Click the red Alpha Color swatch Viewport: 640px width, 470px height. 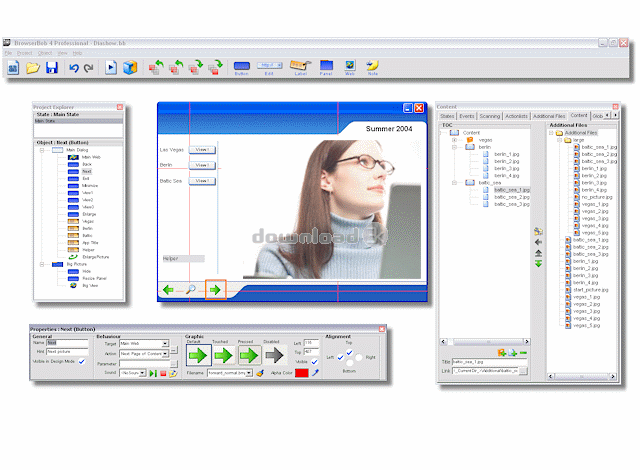[x=302, y=373]
